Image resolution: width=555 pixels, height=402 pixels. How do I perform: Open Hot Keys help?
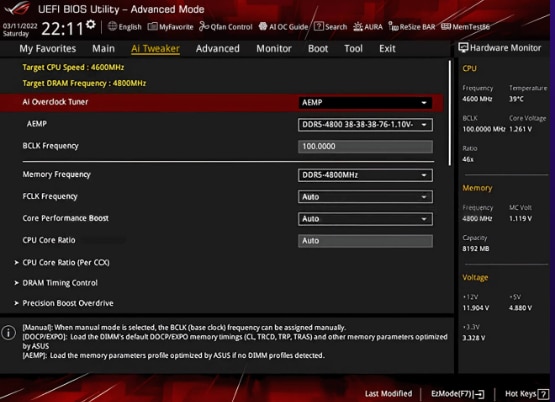526,394
